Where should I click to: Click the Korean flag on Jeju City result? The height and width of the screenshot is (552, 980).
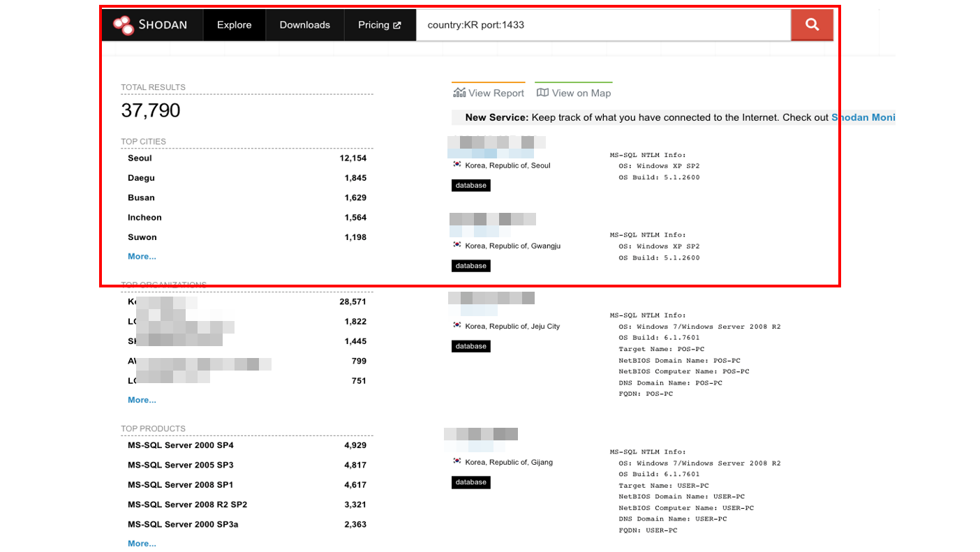tap(457, 326)
